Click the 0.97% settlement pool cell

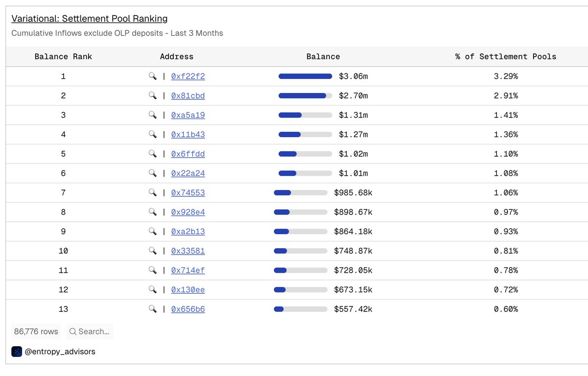506,212
